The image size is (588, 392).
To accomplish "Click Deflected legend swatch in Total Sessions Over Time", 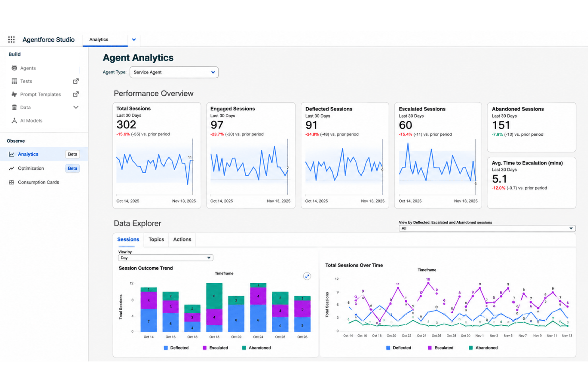I will point(388,348).
